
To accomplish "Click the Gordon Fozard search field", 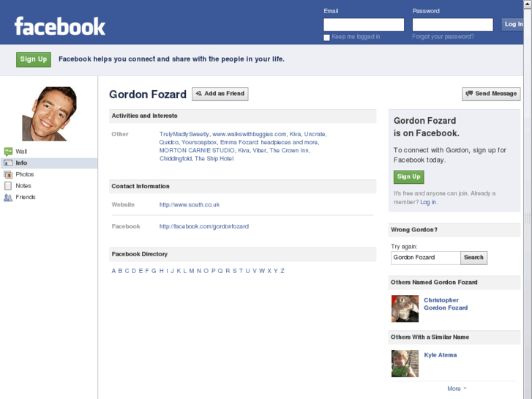I will [x=425, y=258].
